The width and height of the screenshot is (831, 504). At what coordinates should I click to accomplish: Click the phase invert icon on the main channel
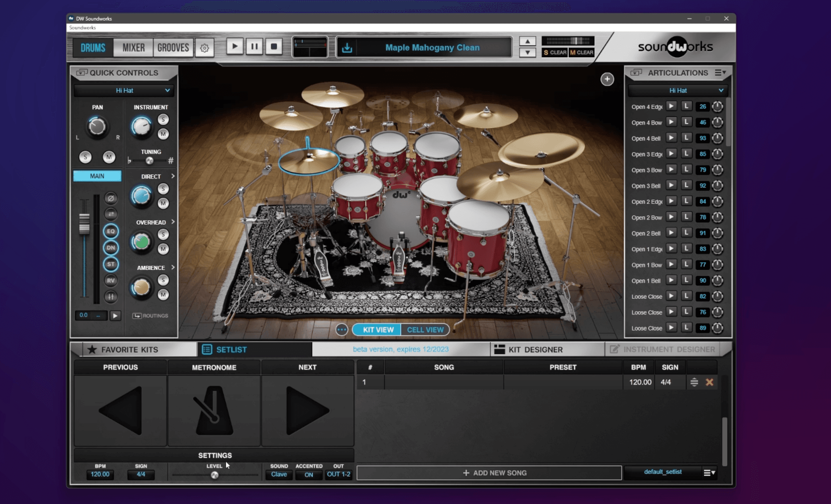click(110, 198)
